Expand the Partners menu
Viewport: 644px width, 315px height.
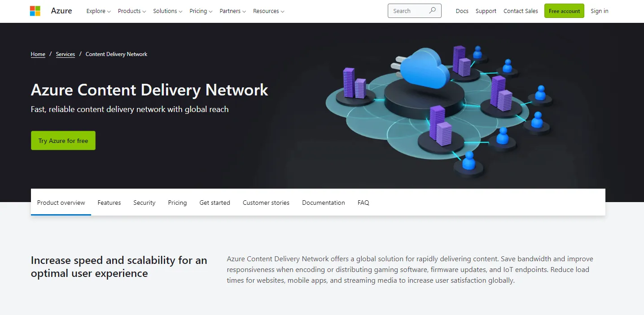tap(232, 11)
